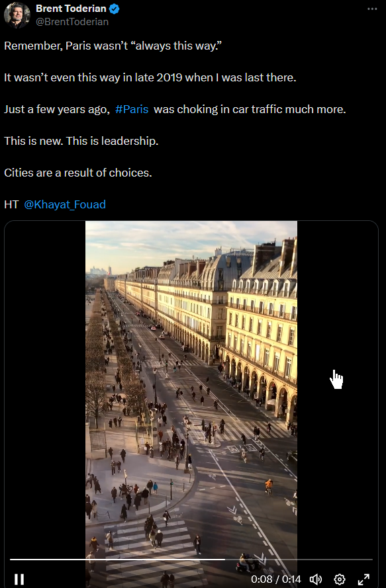Screen dimensions: 386x588
Task: Expand video to fullscreen
Action: click(x=363, y=579)
